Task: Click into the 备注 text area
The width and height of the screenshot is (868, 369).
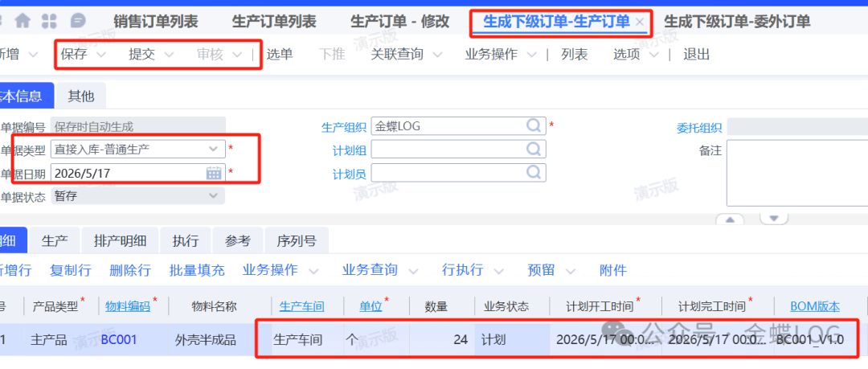Action: pos(797,173)
